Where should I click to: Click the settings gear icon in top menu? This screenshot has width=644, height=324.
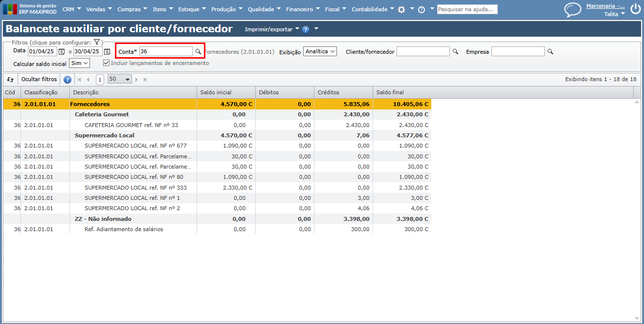tap(401, 9)
